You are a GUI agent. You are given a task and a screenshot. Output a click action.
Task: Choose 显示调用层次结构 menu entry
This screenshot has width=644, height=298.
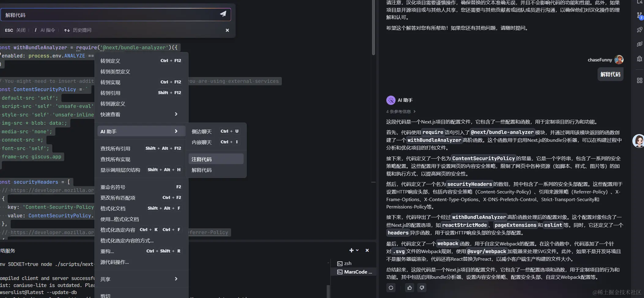(141, 170)
